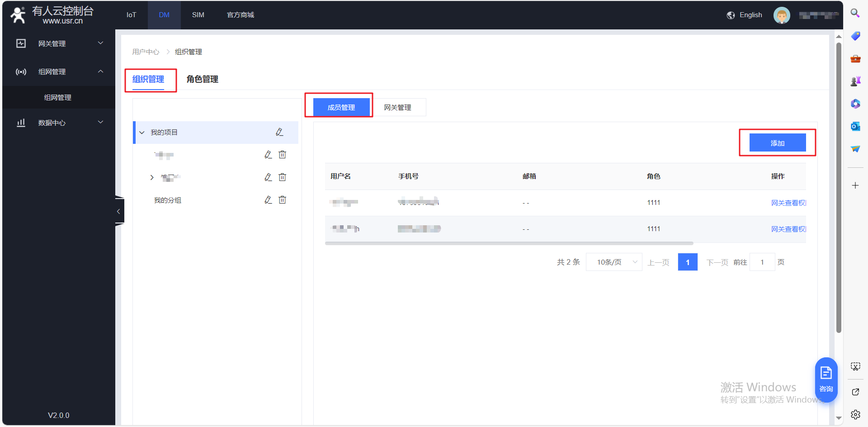Delete the 我的分组 group via trash icon

coord(283,200)
